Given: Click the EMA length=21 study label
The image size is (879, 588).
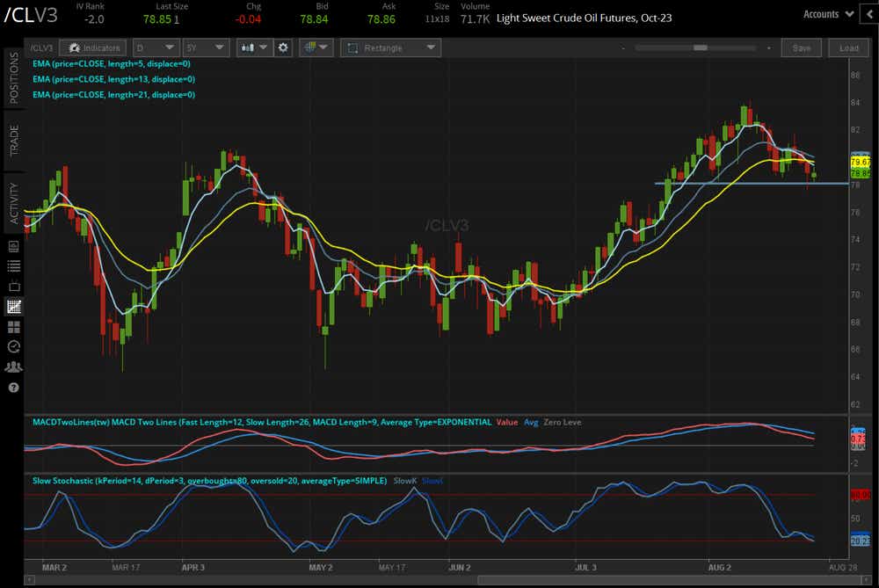Looking at the screenshot, I should pos(113,95).
